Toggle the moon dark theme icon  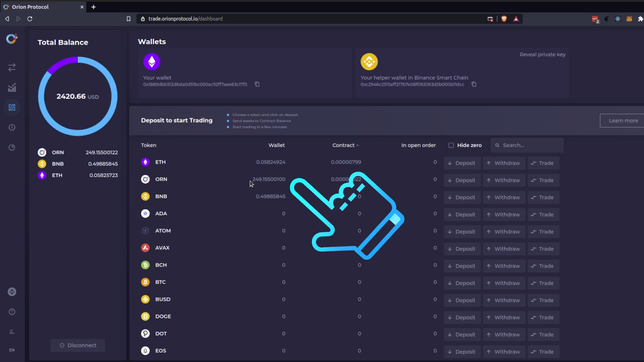(x=12, y=332)
